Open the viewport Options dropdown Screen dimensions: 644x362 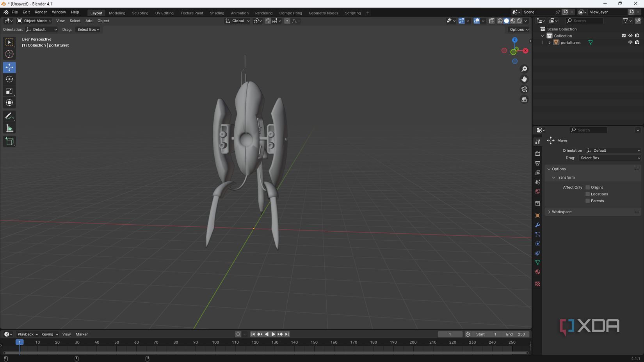pos(519,30)
